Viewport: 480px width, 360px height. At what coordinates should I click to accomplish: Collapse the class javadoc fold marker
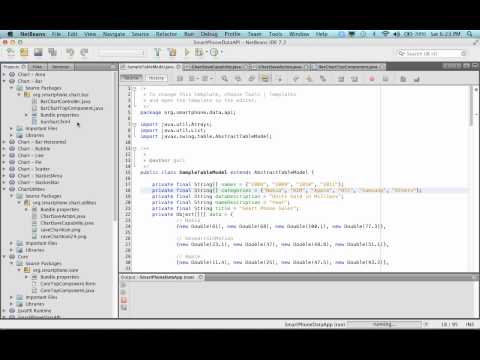[134, 148]
